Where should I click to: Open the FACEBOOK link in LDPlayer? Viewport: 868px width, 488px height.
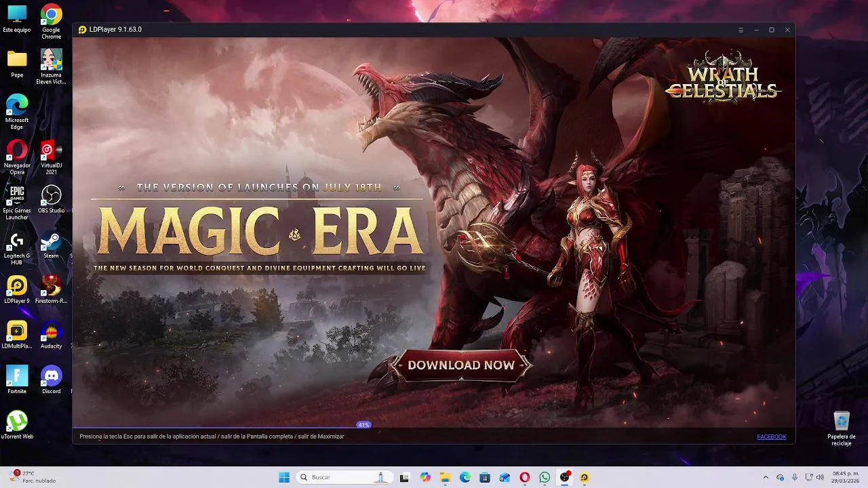[x=771, y=436]
